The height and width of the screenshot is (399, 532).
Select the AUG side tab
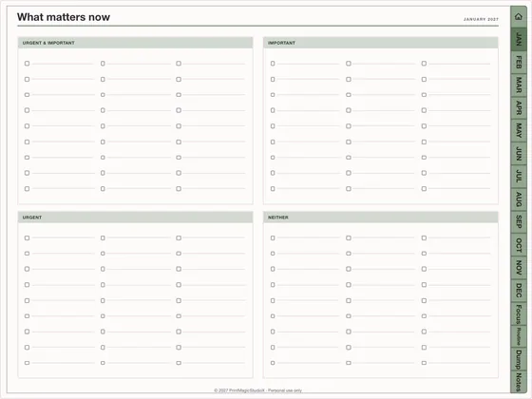click(519, 199)
